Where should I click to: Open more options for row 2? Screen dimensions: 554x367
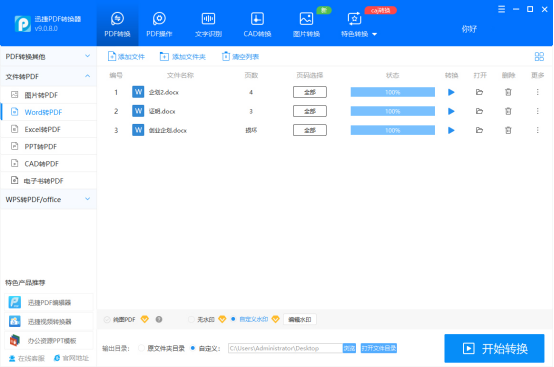537,111
